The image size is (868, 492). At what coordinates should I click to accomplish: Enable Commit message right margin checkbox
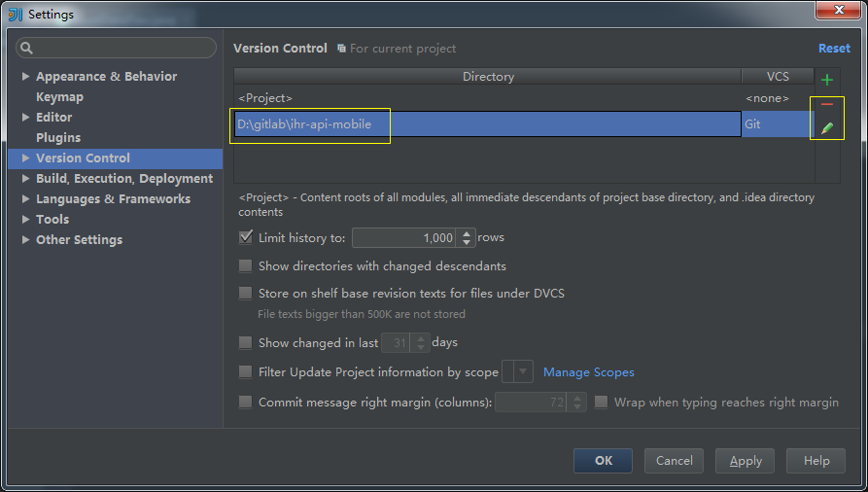245,402
